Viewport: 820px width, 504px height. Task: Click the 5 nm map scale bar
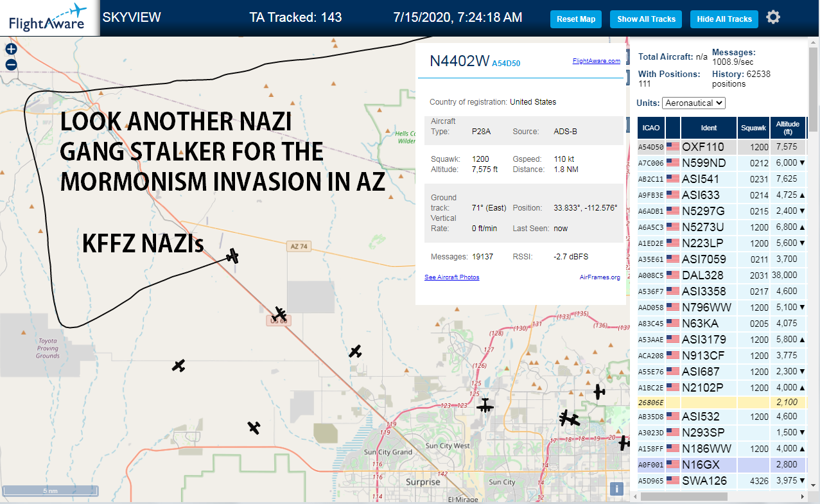tap(51, 491)
